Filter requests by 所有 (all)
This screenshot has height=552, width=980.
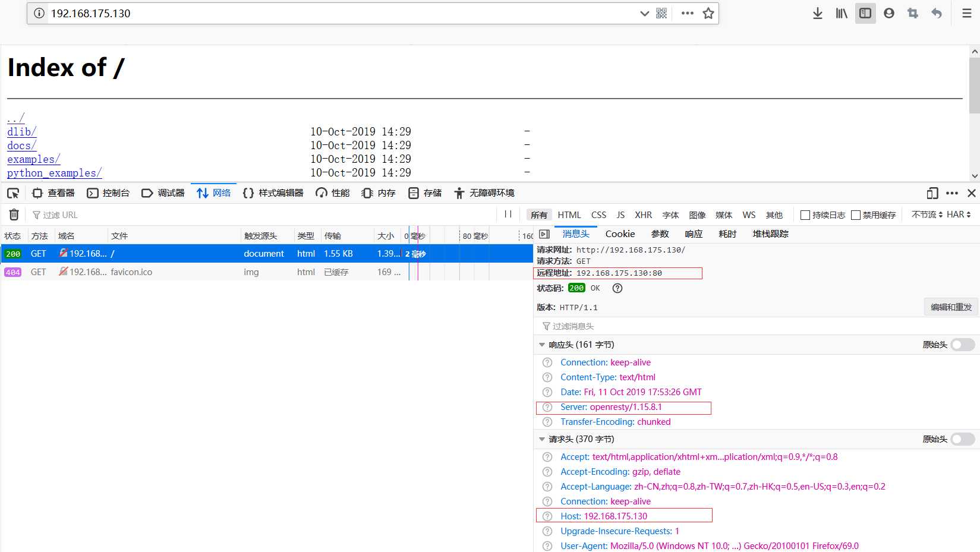[539, 215]
